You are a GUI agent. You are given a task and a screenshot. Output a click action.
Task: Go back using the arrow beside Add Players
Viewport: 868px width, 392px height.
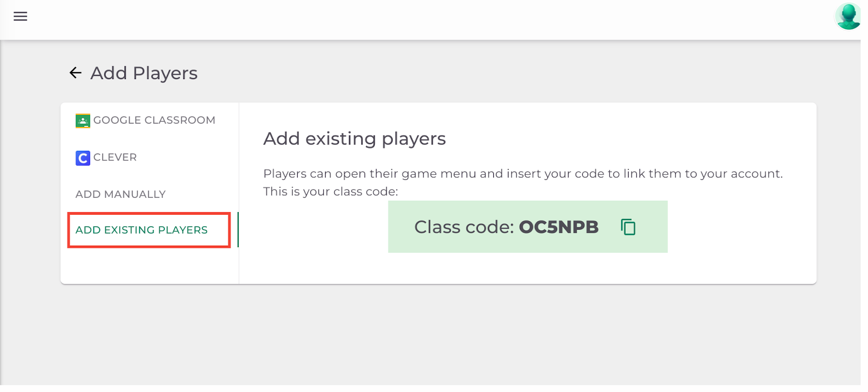[75, 73]
